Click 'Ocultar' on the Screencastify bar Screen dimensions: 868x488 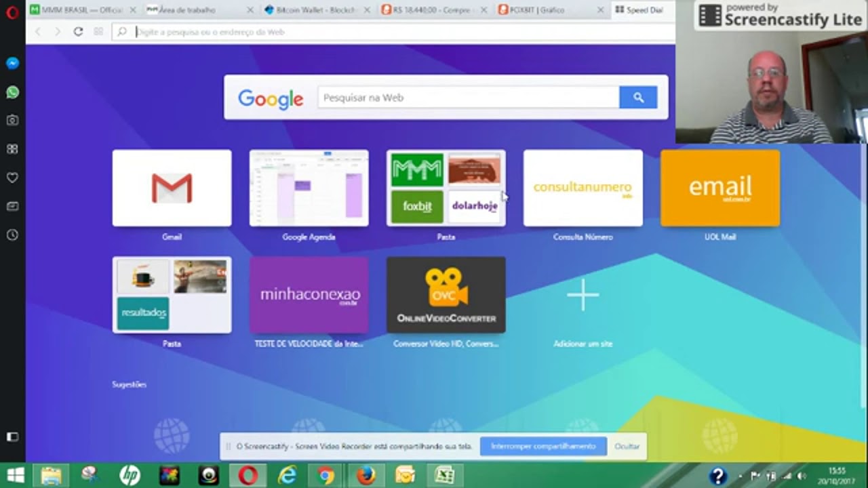[x=627, y=447]
